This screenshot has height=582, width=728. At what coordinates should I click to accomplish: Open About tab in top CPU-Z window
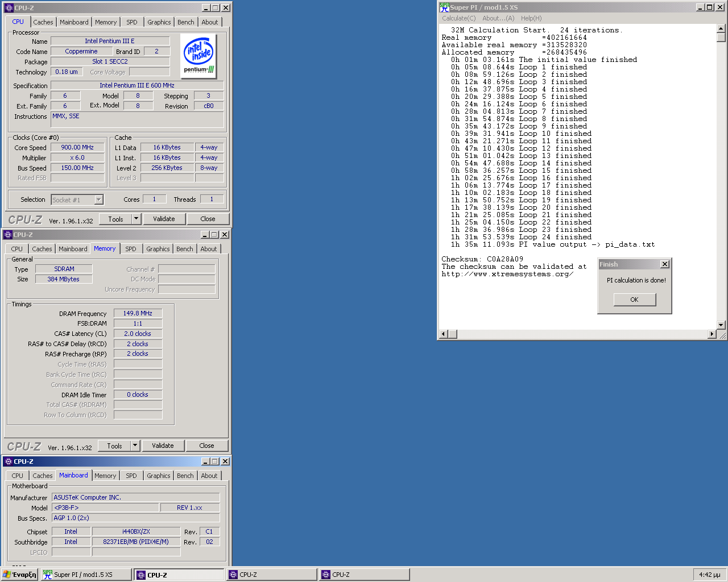click(210, 22)
